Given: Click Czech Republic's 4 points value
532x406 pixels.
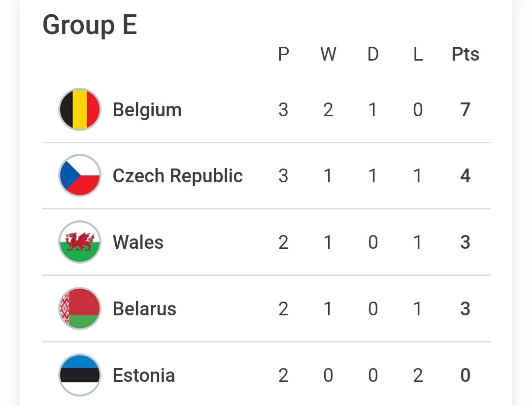Looking at the screenshot, I should (465, 176).
